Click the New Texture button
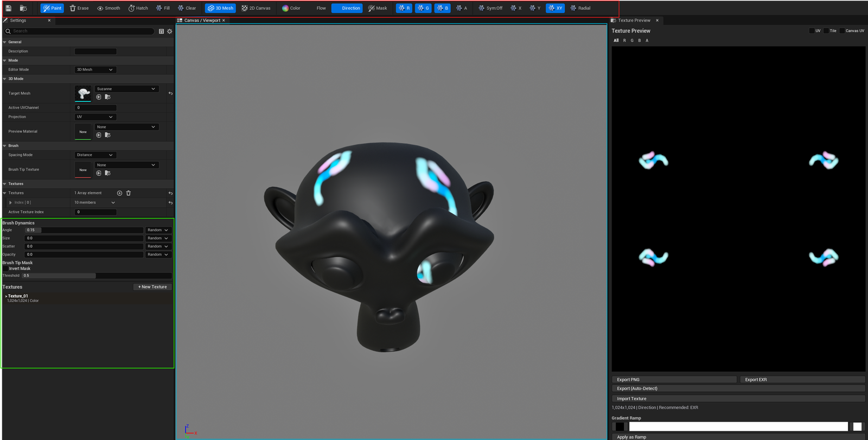868x440 pixels. pyautogui.click(x=152, y=287)
